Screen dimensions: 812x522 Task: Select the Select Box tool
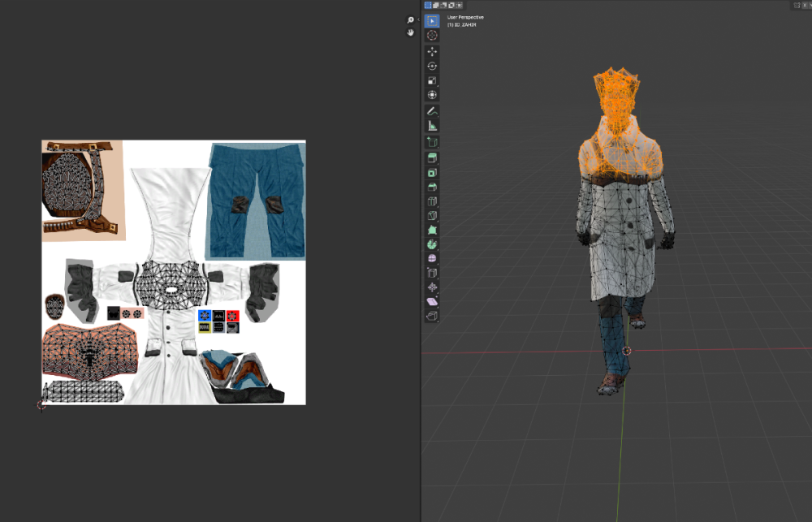coord(432,20)
